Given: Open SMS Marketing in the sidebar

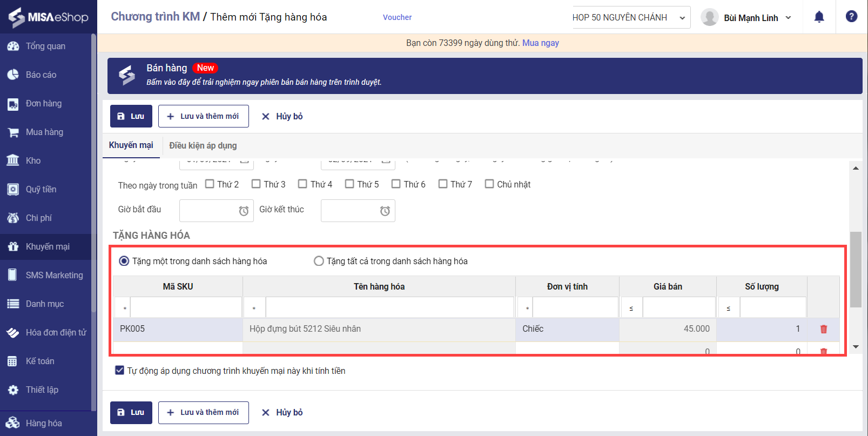Looking at the screenshot, I should pos(54,275).
